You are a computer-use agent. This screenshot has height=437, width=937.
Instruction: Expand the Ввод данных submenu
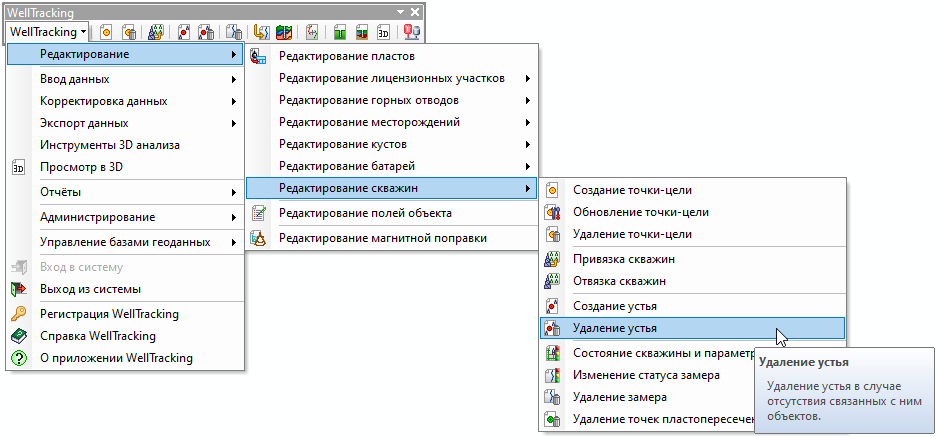125,79
